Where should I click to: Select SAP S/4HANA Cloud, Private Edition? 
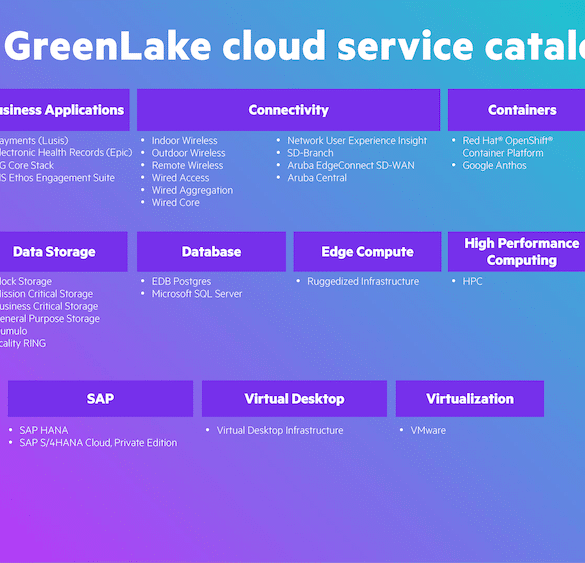pos(98,442)
